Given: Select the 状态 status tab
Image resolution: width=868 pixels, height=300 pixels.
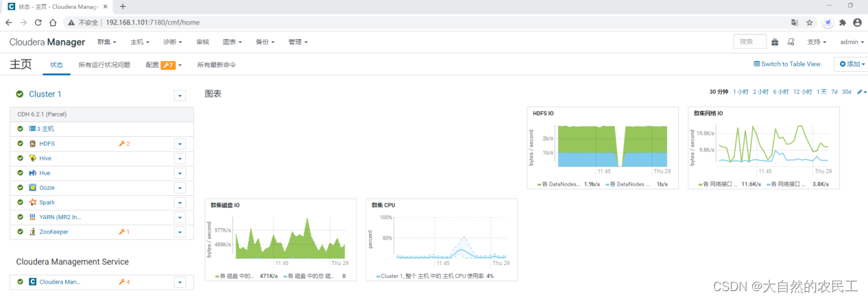Looking at the screenshot, I should (56, 65).
